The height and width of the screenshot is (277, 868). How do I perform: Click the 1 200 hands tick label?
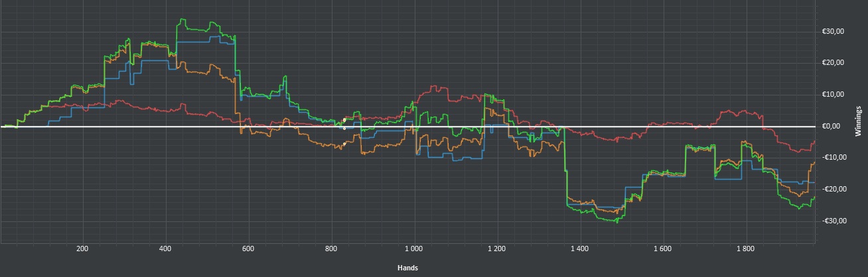[x=496, y=250]
